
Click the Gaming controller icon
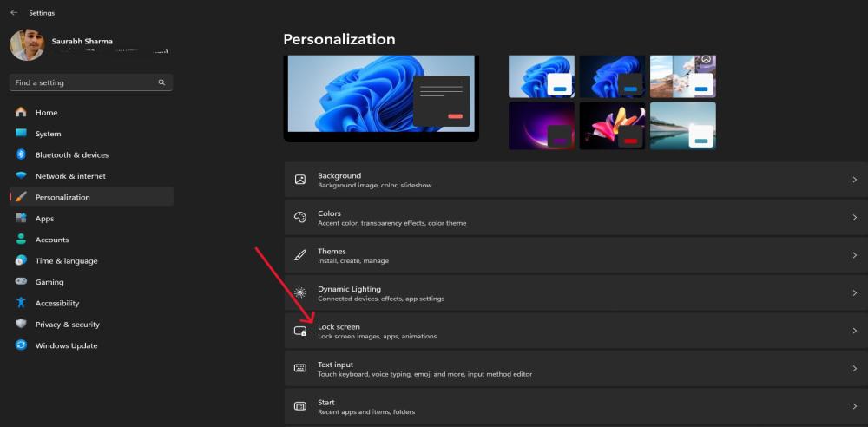point(21,281)
